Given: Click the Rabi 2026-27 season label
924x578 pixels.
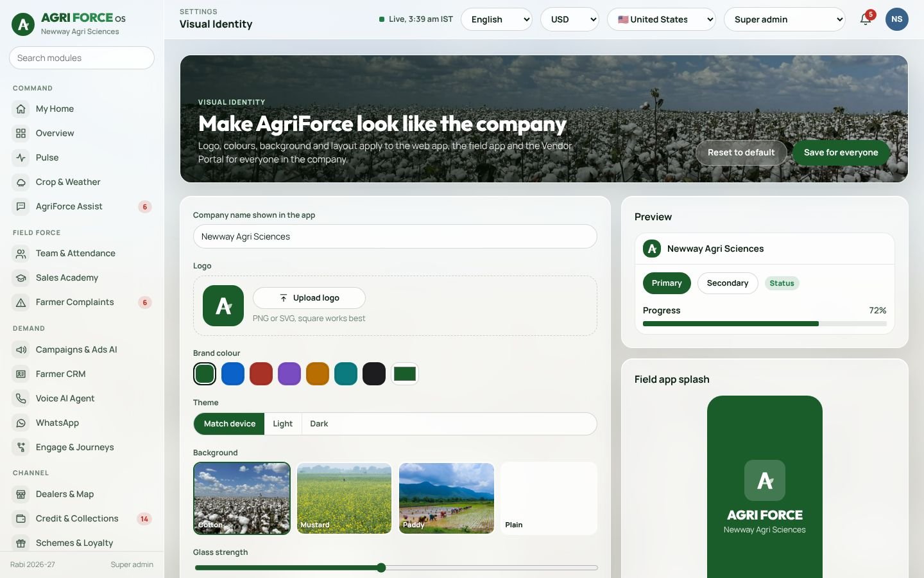Looking at the screenshot, I should click(x=33, y=565).
